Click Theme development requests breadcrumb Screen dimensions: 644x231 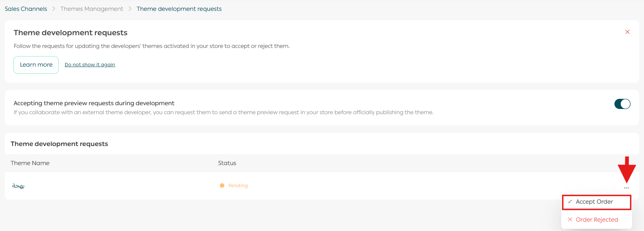coord(179,9)
